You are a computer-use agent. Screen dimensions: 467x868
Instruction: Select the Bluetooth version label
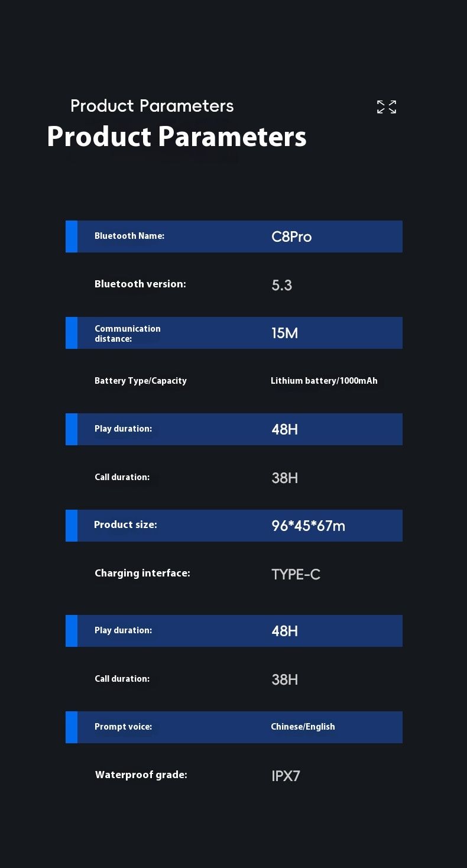[140, 284]
